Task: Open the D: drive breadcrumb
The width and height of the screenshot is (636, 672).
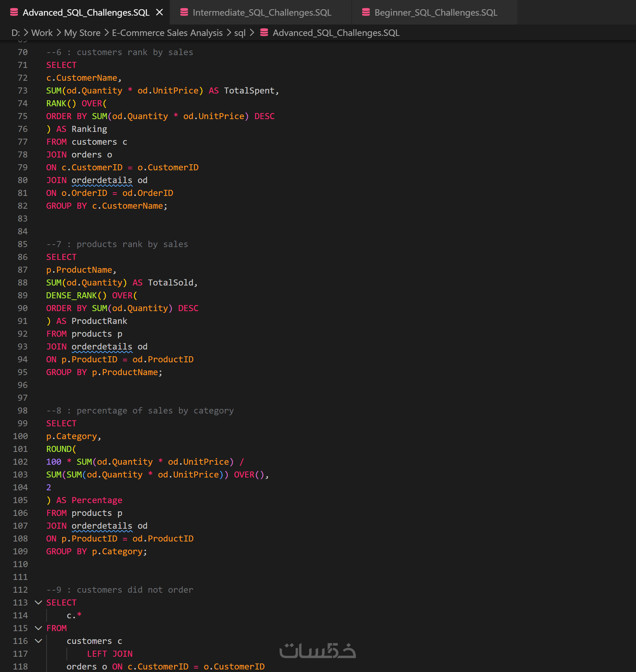Action: pos(16,33)
